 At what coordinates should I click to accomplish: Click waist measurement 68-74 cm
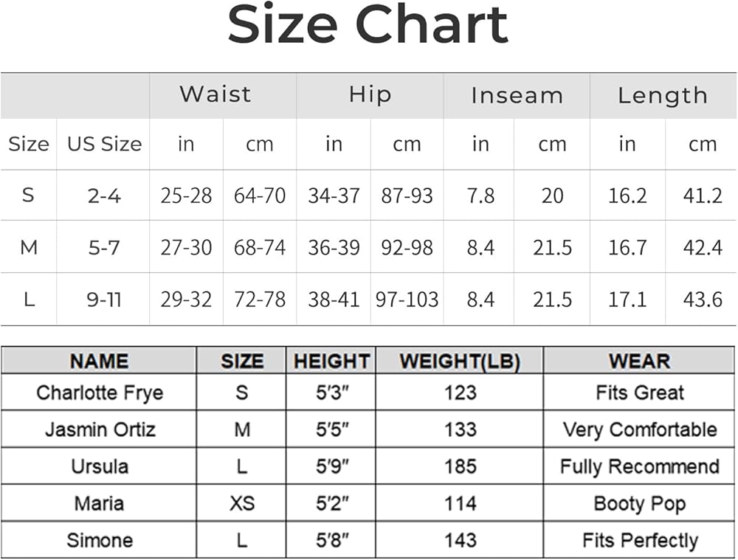pyautogui.click(x=260, y=248)
